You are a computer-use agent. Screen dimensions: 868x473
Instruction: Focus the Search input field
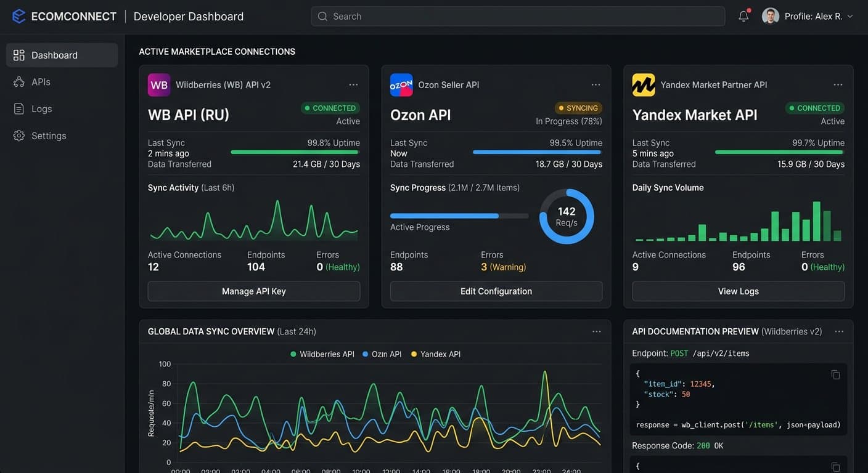pyautogui.click(x=518, y=16)
